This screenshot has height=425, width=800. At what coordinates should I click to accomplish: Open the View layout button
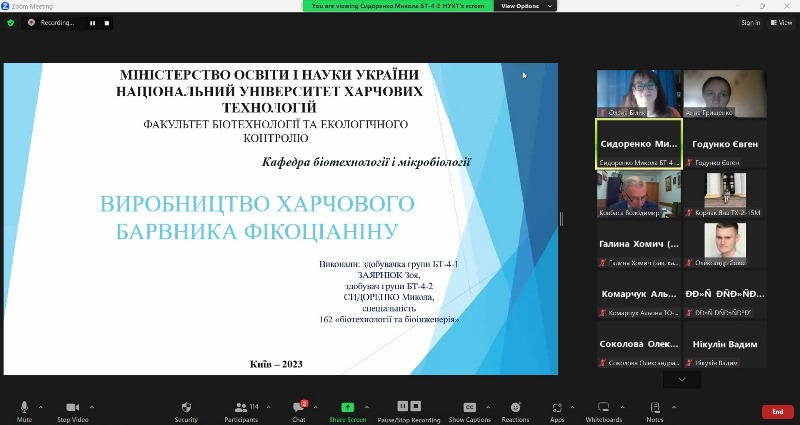781,22
